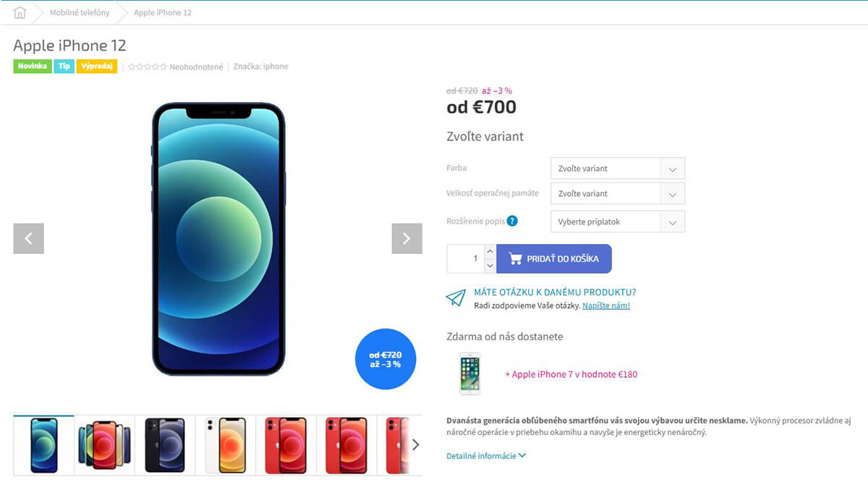Open Veľkosť operačnej pamäte dropdown
The width and height of the screenshot is (868, 485).
click(x=617, y=193)
